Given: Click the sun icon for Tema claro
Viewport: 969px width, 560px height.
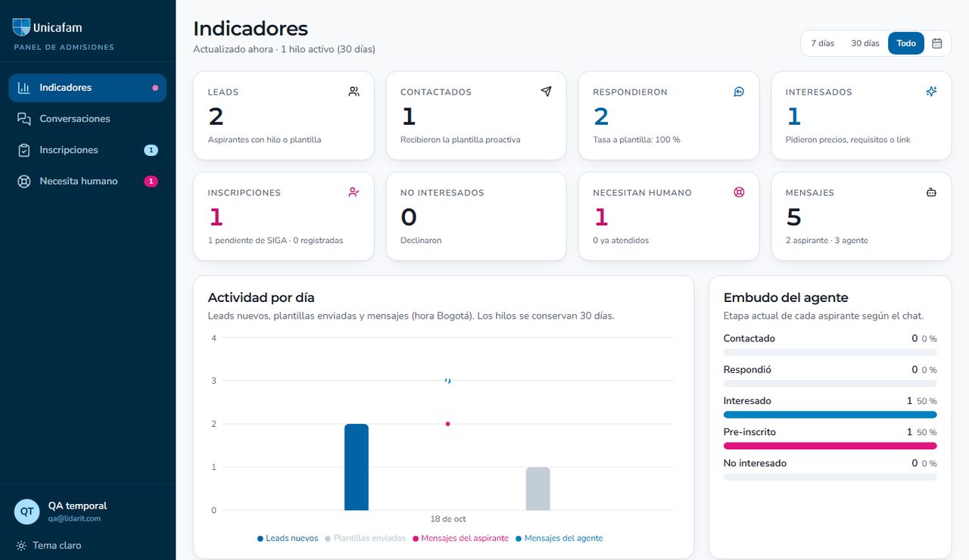Looking at the screenshot, I should [21, 546].
